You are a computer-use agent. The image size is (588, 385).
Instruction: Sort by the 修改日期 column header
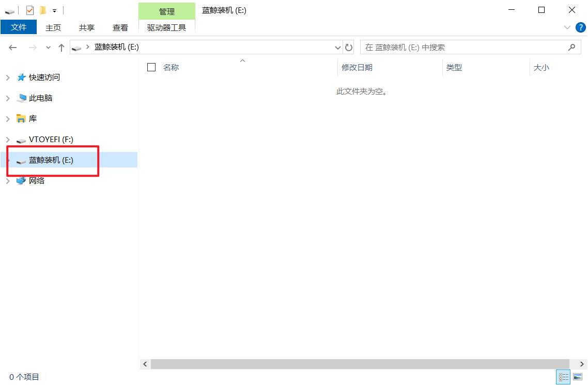pyautogui.click(x=357, y=67)
